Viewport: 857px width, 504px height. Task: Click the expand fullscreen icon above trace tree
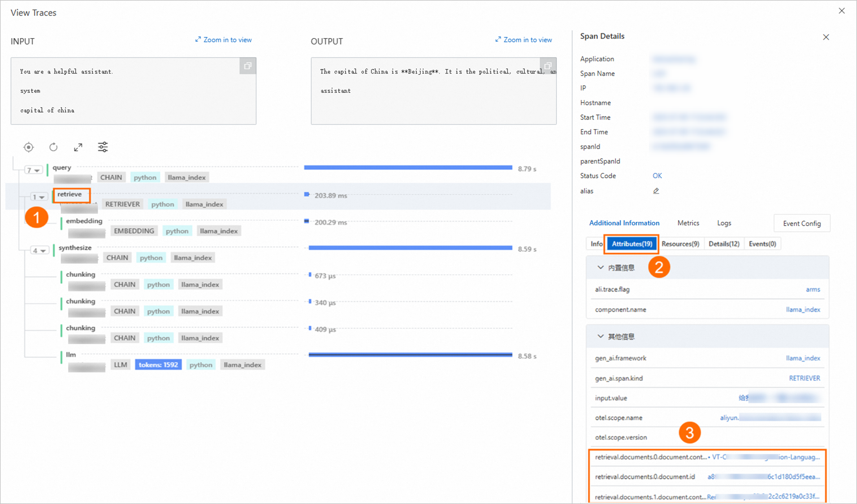tap(78, 147)
